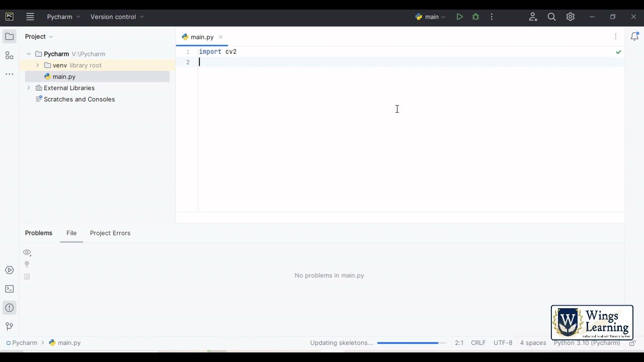The height and width of the screenshot is (362, 644).
Task: Select venv library root folder
Action: [97, 65]
